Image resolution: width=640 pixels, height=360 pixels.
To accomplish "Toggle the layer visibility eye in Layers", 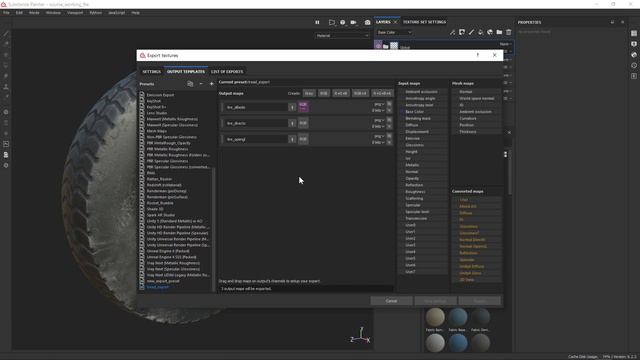I will [x=378, y=46].
